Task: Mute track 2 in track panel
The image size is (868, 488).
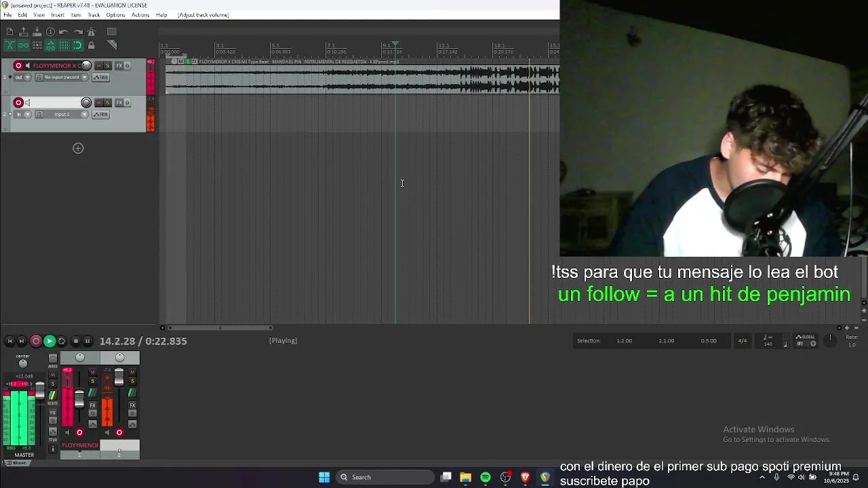Action: coord(99,102)
